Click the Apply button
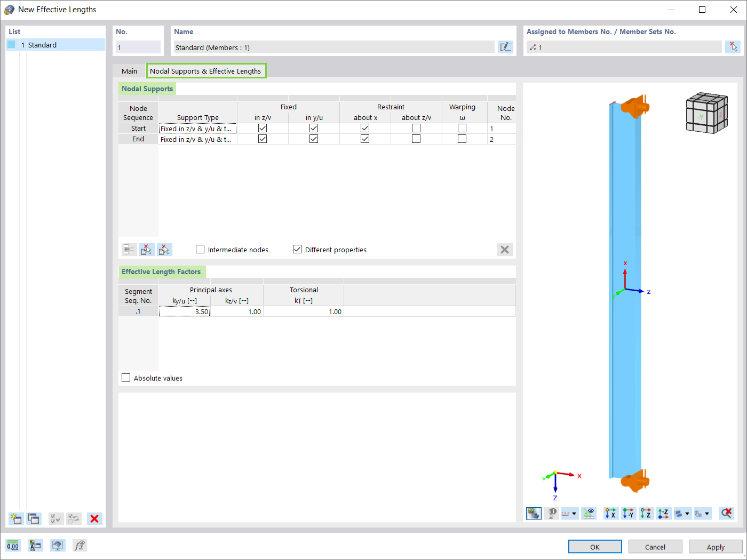This screenshot has height=560, width=747. point(716,547)
